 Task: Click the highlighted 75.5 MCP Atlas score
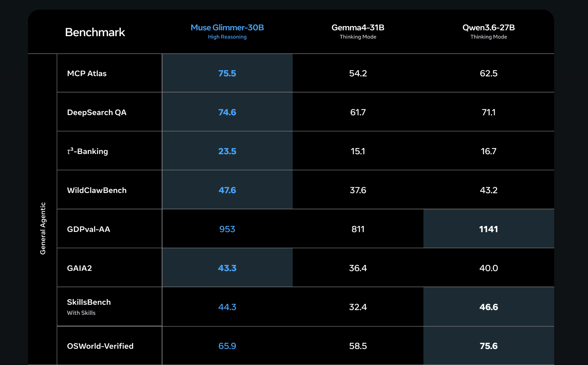tap(227, 73)
